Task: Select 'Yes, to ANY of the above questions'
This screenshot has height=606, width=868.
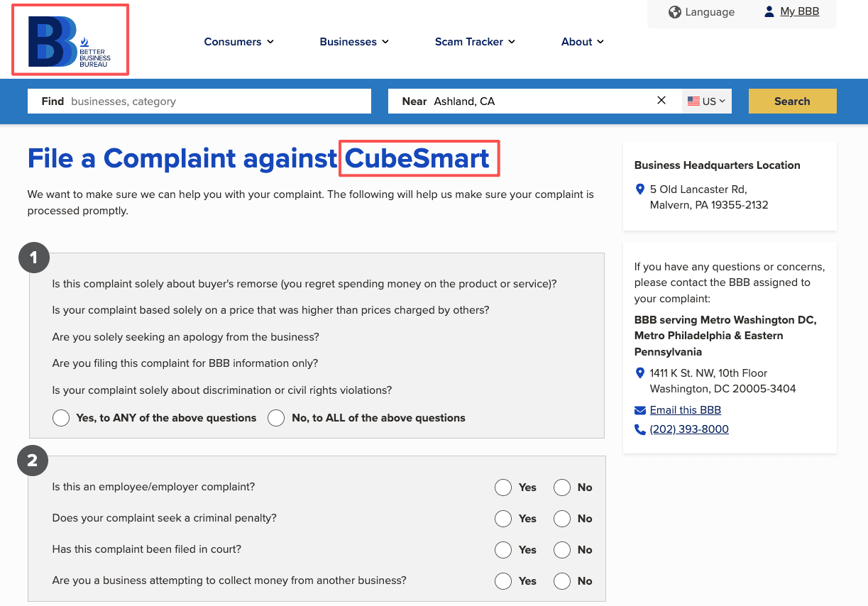Action: tap(61, 418)
